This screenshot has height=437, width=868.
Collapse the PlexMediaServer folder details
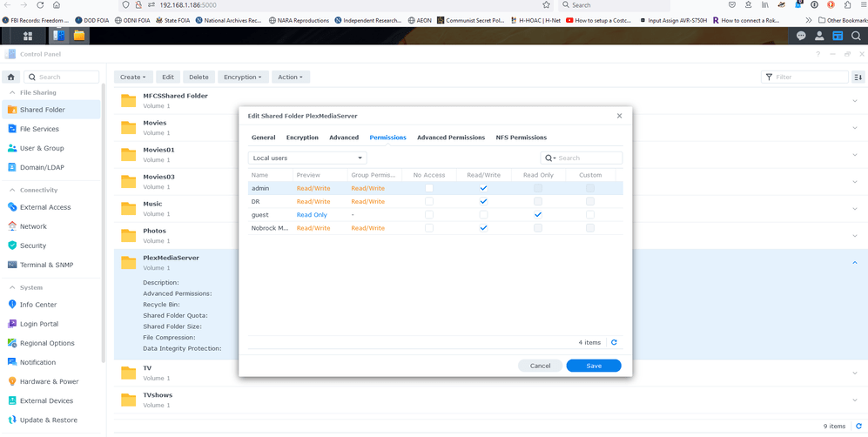[855, 263]
